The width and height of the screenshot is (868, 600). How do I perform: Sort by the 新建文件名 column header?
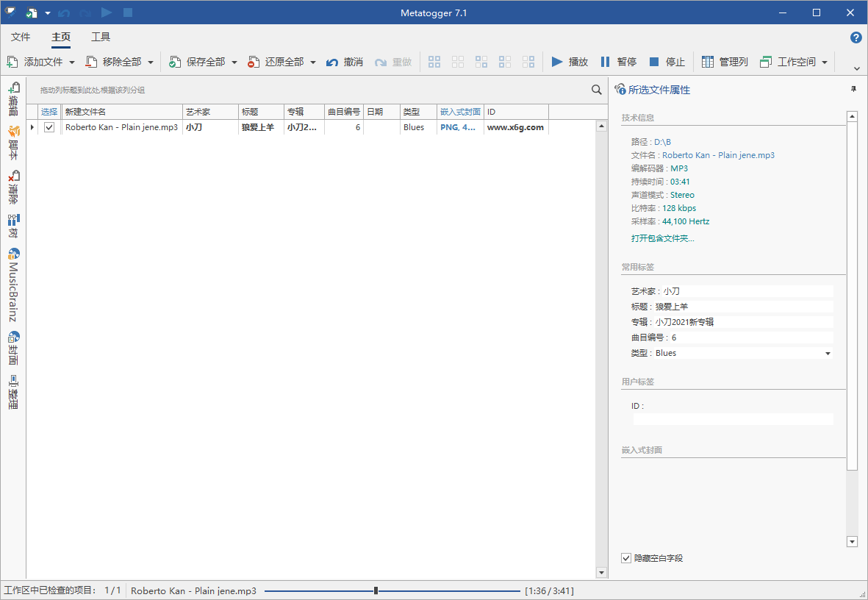tap(122, 111)
